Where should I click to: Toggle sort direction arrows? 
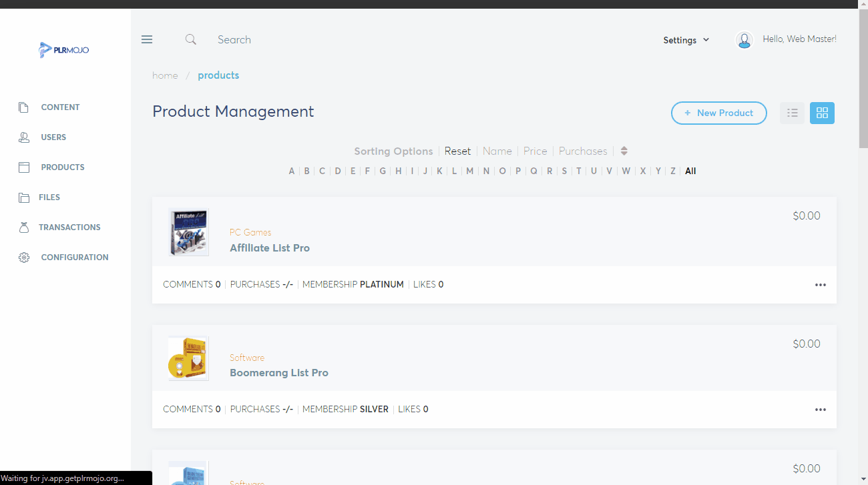624,151
